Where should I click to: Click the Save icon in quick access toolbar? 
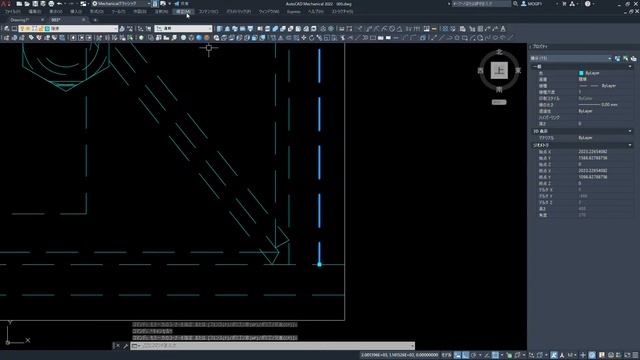pos(35,4)
